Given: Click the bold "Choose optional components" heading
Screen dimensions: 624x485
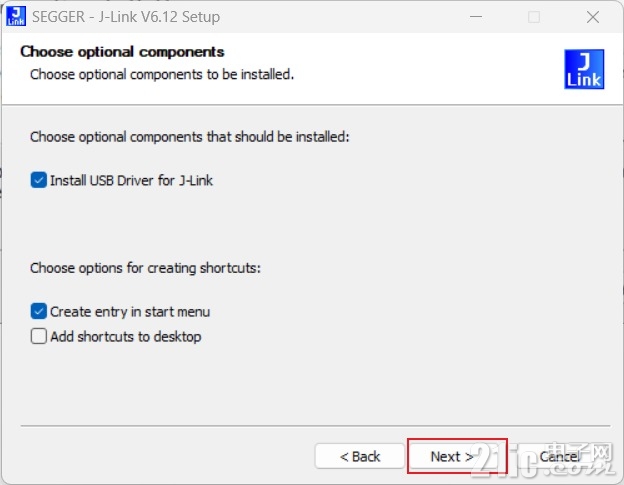Looking at the screenshot, I should point(122,52).
